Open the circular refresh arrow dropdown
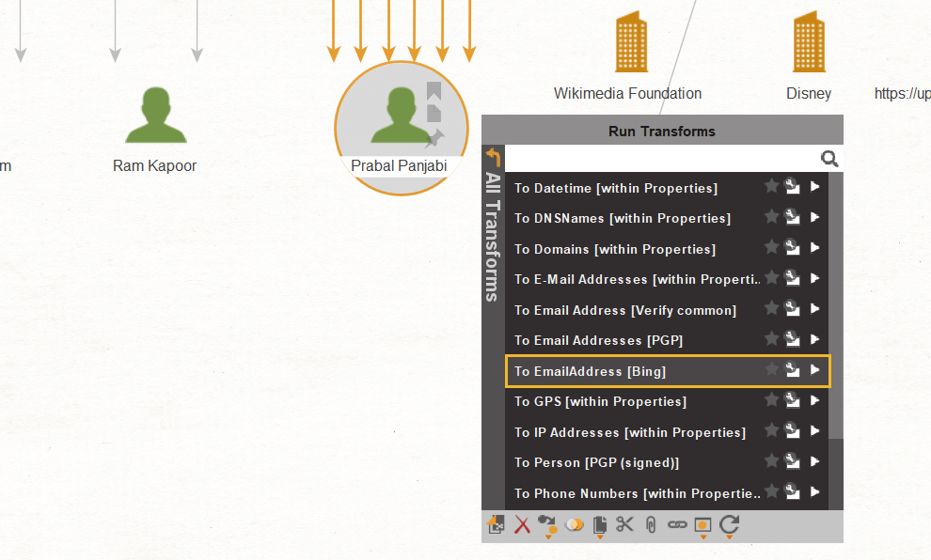The image size is (931, 560). pos(729,526)
